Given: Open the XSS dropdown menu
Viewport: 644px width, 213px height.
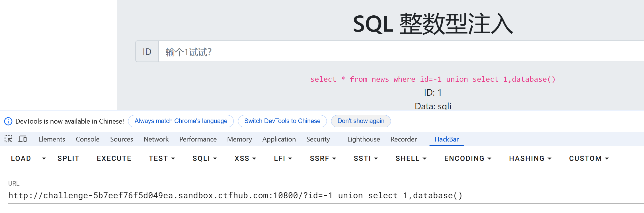Looking at the screenshot, I should [x=245, y=158].
